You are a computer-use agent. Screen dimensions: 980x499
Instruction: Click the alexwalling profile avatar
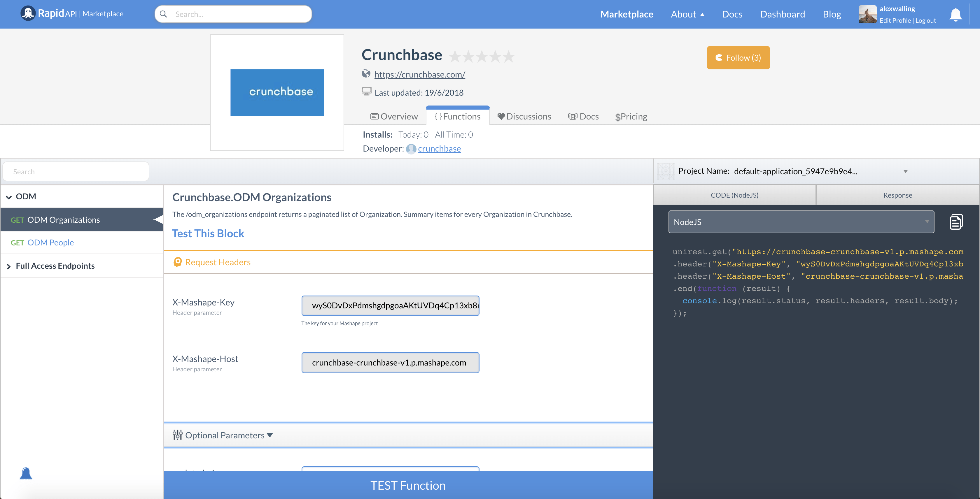(867, 15)
